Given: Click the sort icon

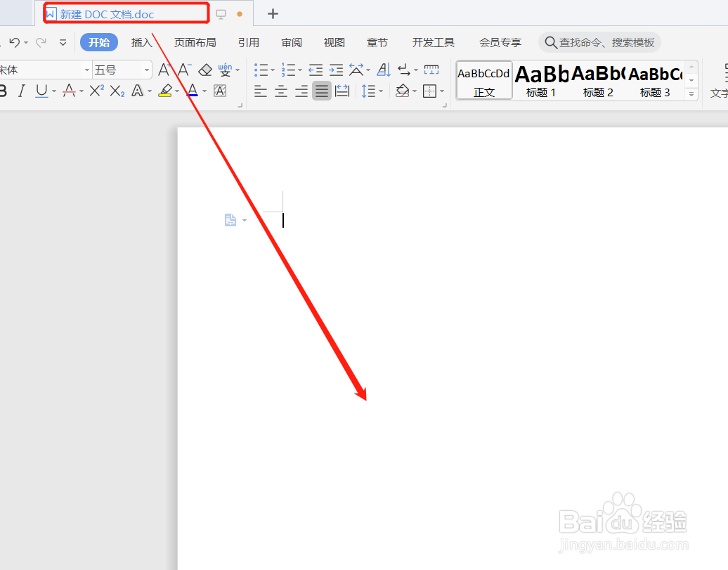Looking at the screenshot, I should tap(384, 70).
